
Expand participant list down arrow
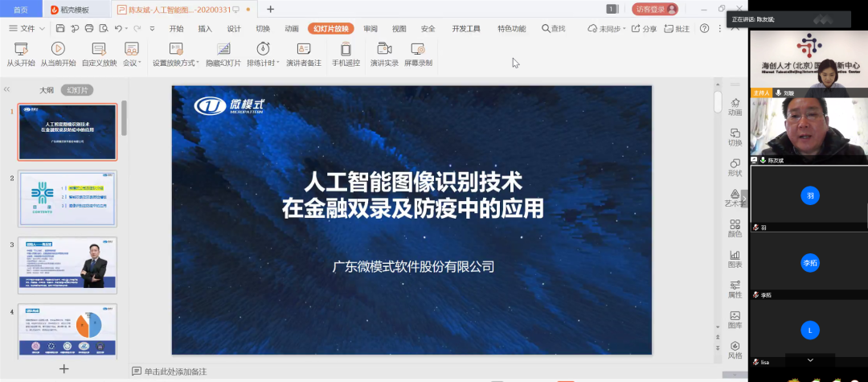tap(810, 360)
